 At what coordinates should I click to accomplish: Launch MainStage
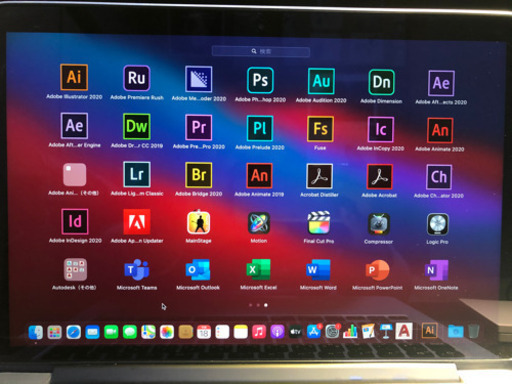[198, 222]
